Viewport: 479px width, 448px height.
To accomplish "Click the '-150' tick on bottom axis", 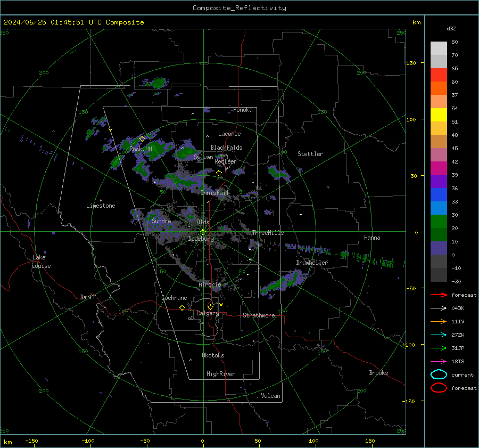I will tap(31, 441).
